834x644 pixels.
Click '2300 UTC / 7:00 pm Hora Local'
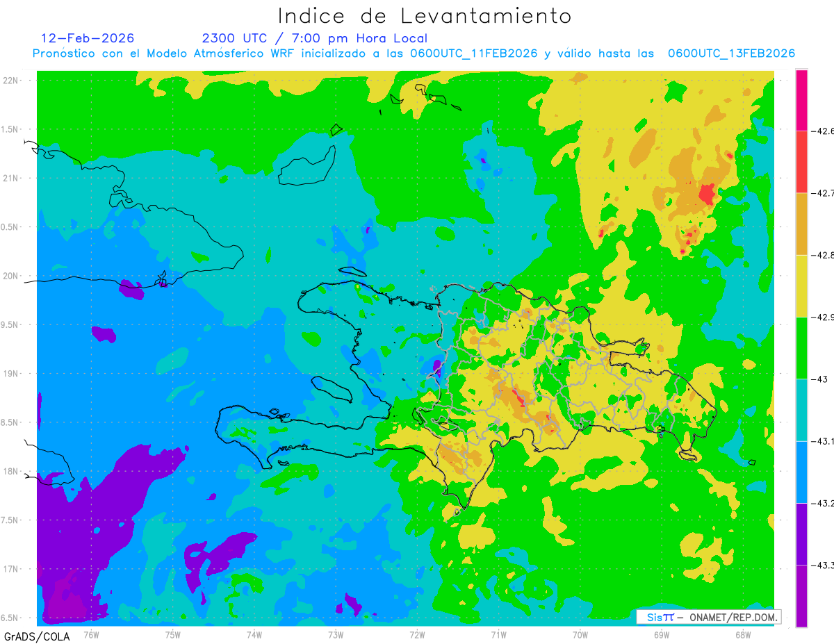pos(315,38)
